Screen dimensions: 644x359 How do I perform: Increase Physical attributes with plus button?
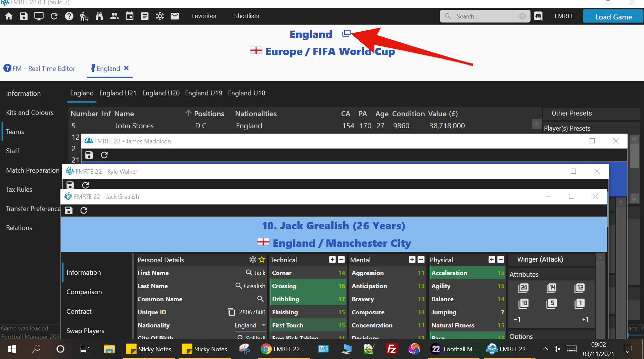coord(492,260)
